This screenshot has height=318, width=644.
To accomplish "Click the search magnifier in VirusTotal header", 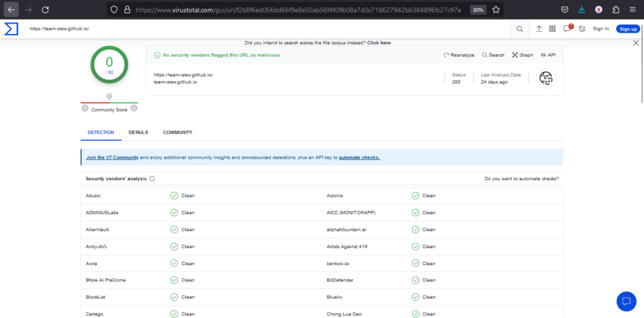I will (519, 29).
